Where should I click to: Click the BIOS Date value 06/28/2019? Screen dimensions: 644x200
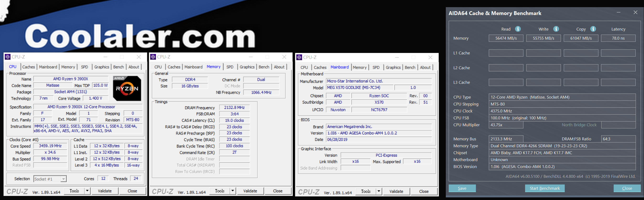379,140
